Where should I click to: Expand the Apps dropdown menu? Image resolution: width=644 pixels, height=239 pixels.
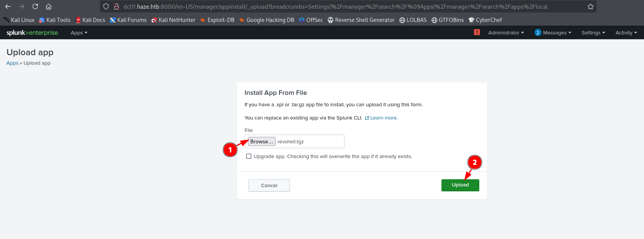[x=79, y=33]
